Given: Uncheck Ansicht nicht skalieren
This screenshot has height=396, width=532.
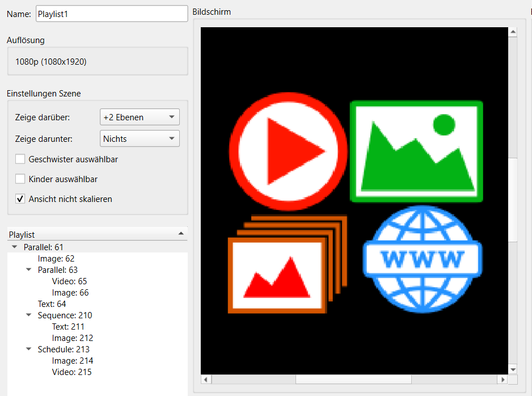Looking at the screenshot, I should click(x=20, y=199).
